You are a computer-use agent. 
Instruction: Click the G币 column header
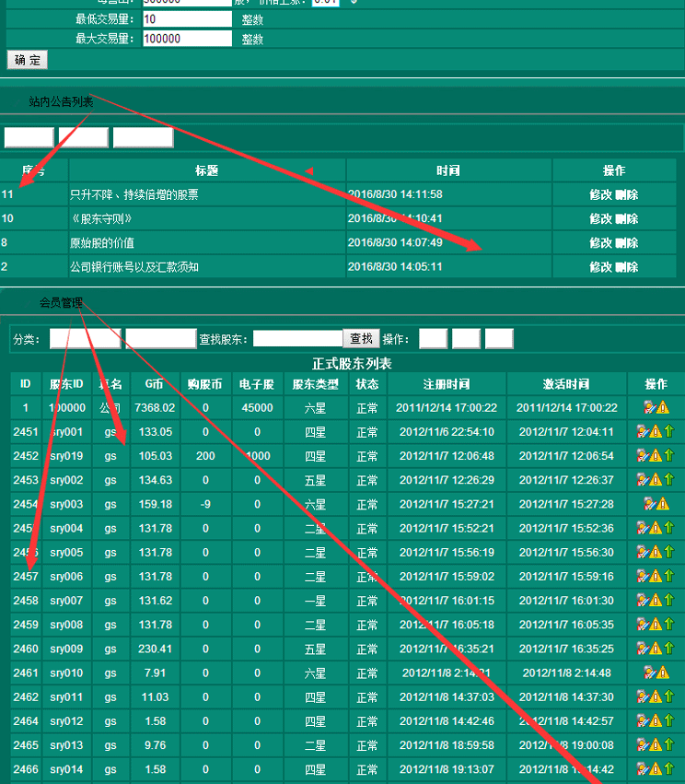point(155,384)
